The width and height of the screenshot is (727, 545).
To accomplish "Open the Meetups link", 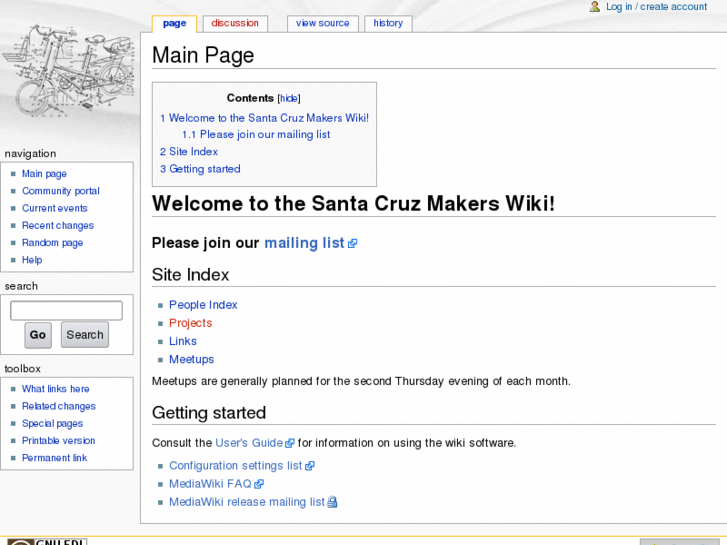I will tap(191, 359).
